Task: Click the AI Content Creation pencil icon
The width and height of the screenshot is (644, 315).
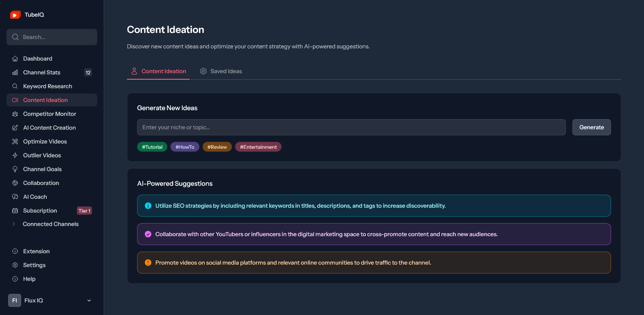Action: pyautogui.click(x=15, y=128)
